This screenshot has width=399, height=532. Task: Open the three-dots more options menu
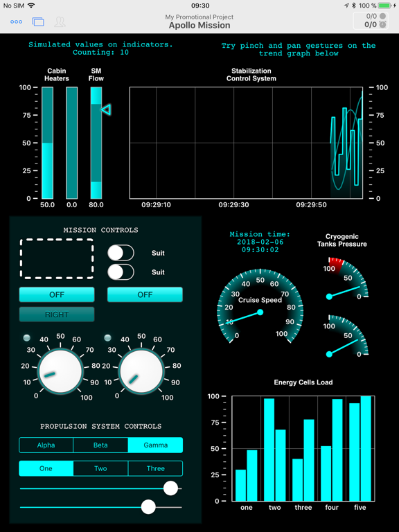pos(17,21)
